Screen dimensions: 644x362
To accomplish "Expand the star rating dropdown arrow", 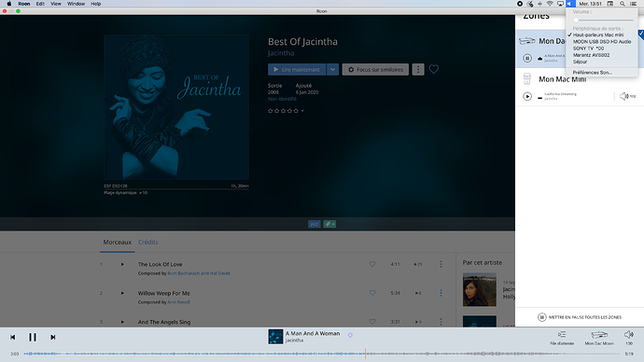I will click(x=302, y=111).
